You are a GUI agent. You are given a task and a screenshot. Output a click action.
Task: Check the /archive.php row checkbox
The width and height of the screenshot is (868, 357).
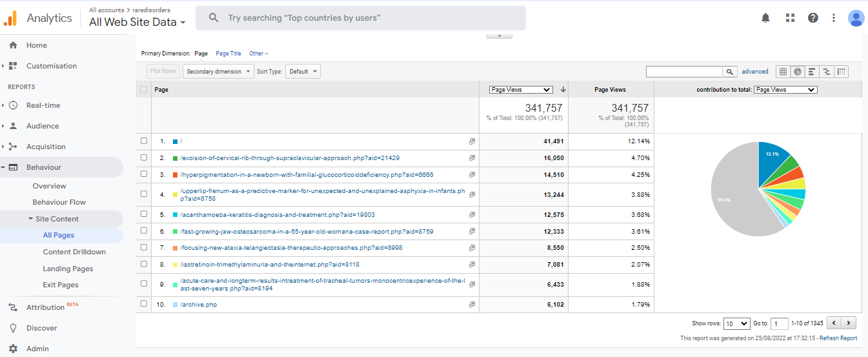(143, 304)
